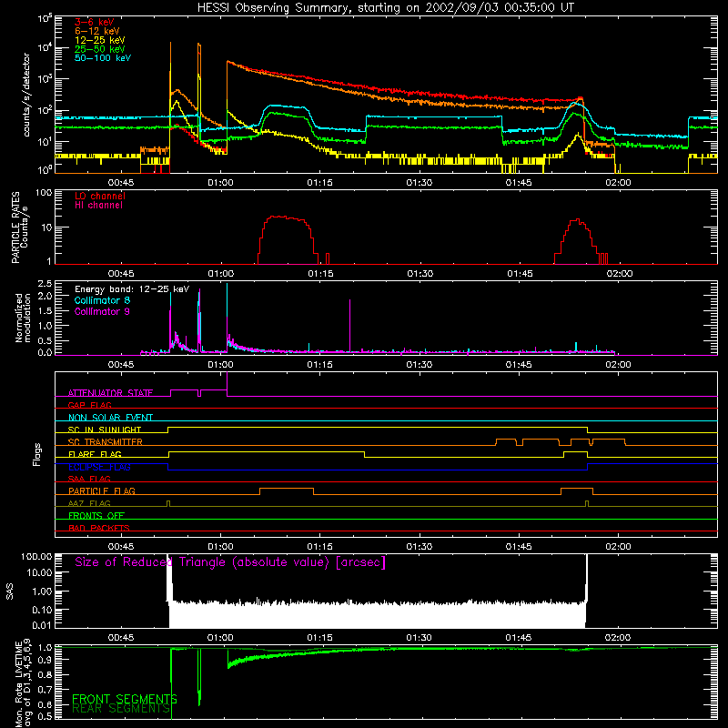The height and width of the screenshot is (728, 728).
Task: Click the REAR SEGMENTS legend label
Action: [x=121, y=708]
